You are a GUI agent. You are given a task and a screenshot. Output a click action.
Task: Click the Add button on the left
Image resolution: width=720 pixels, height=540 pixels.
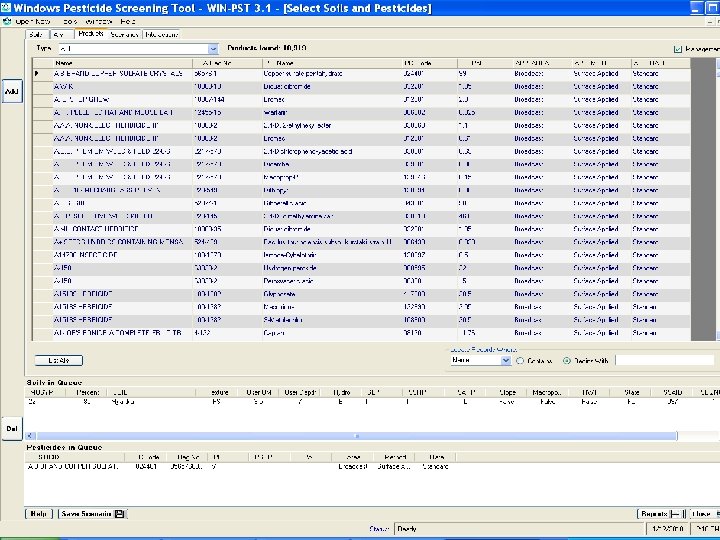click(x=12, y=91)
